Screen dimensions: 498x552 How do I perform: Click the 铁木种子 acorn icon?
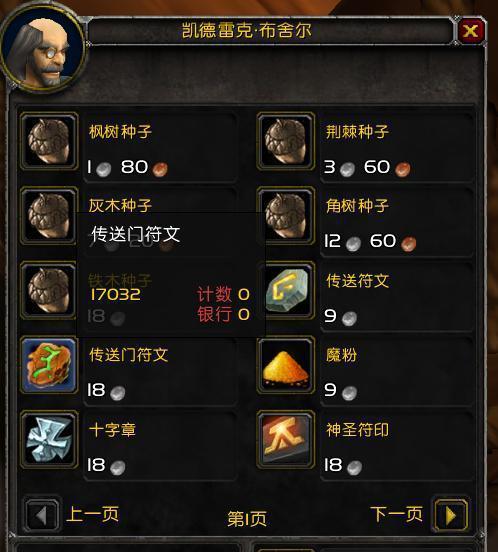point(49,290)
